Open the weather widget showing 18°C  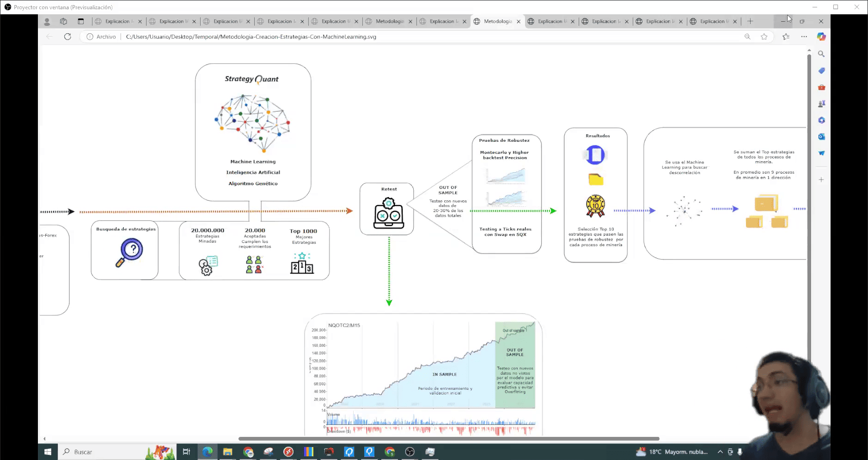click(x=672, y=452)
